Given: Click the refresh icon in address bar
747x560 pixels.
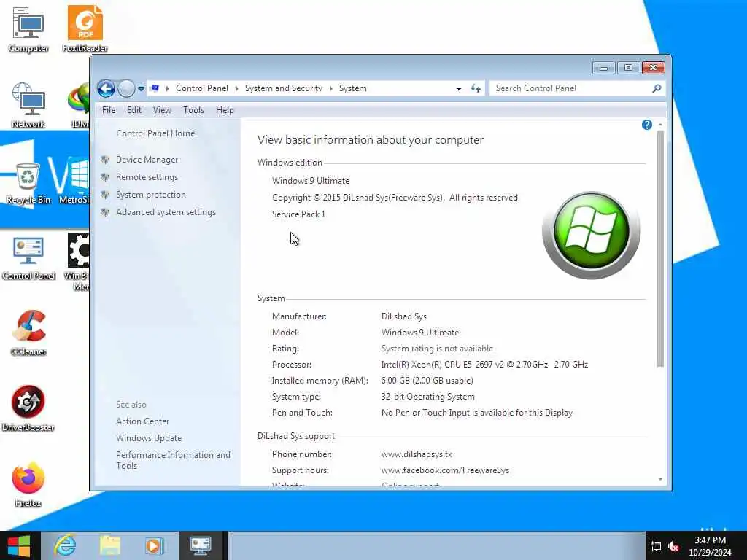Looking at the screenshot, I should (476, 88).
